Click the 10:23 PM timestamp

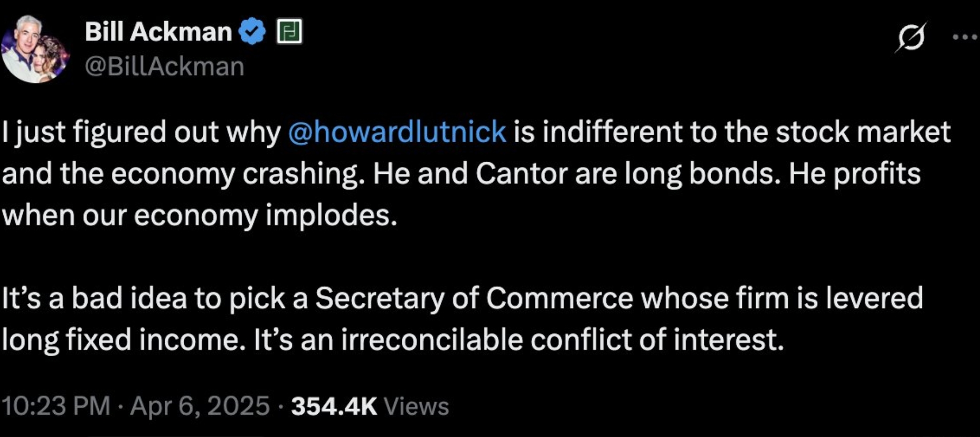[56, 406]
